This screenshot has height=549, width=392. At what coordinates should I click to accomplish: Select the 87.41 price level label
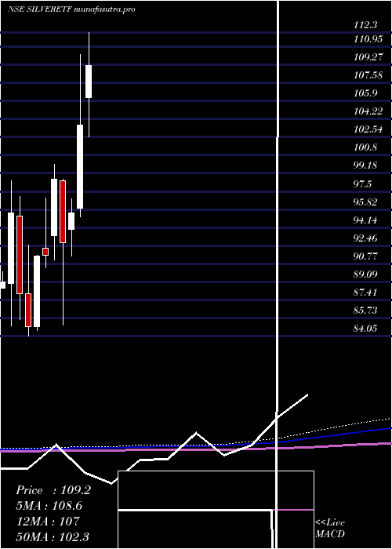(365, 292)
